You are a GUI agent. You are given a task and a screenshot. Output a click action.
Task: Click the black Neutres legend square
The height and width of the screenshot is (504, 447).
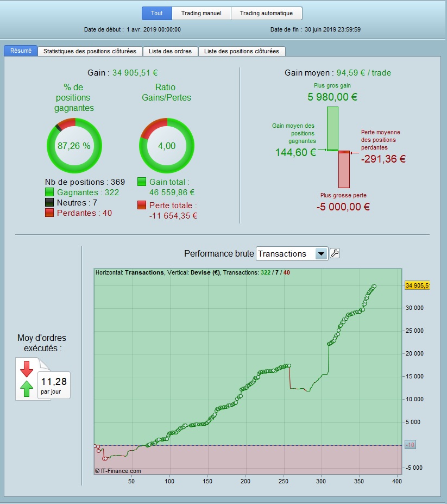click(49, 202)
